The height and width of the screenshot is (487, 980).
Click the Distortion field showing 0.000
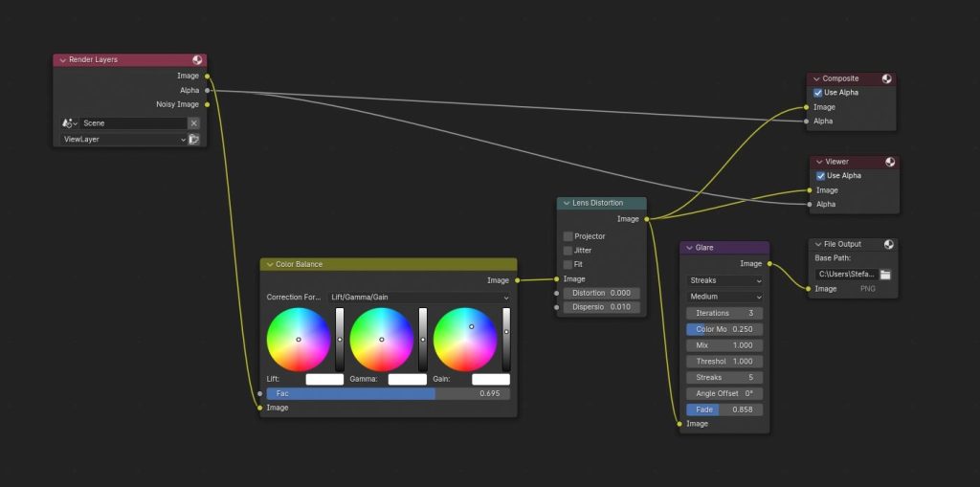click(602, 293)
